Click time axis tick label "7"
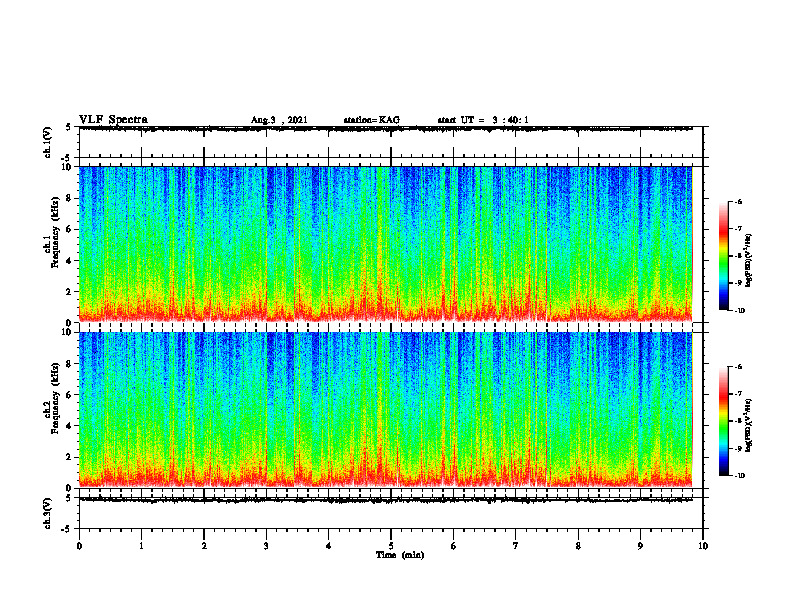The width and height of the screenshot is (792, 612). tap(516, 546)
